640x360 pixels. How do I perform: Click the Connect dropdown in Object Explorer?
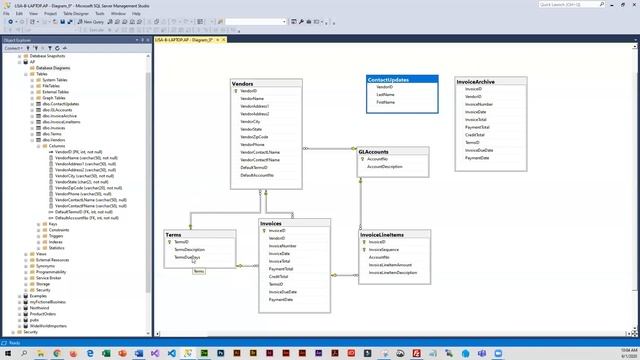click(x=13, y=48)
